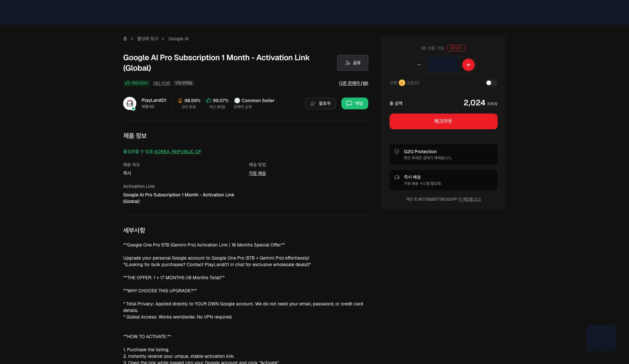
Task: Click the quantity input field
Action: point(443,65)
